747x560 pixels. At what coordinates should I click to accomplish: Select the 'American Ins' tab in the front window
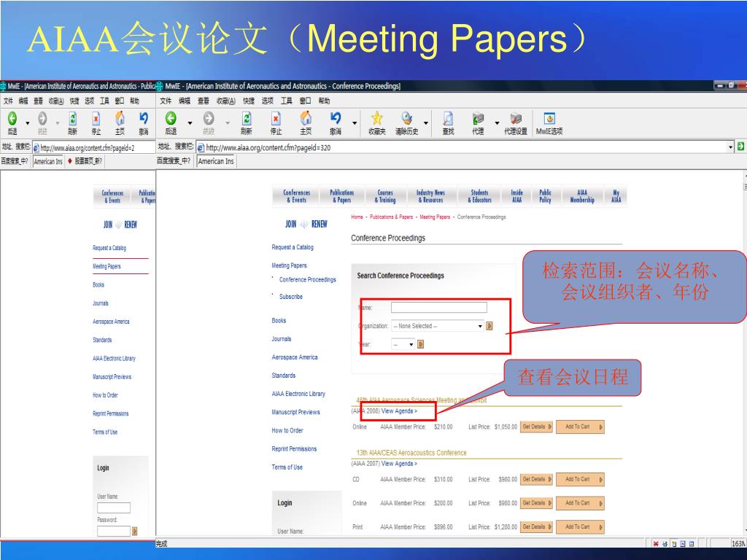(x=216, y=161)
